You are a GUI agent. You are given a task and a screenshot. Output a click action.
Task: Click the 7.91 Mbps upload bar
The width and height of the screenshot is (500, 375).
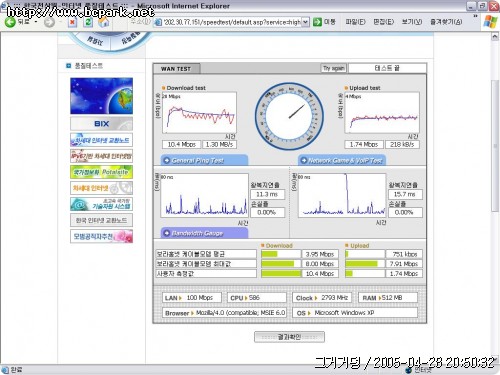point(365,264)
